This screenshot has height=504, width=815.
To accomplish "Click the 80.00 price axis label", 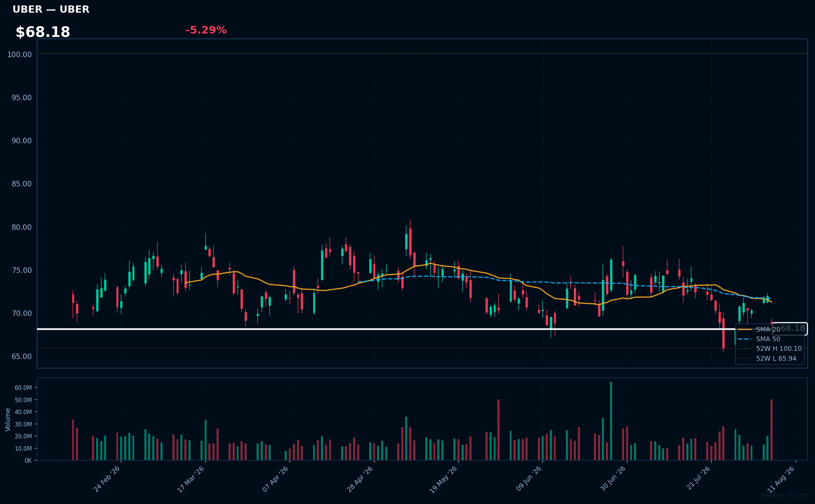I will coord(22,227).
